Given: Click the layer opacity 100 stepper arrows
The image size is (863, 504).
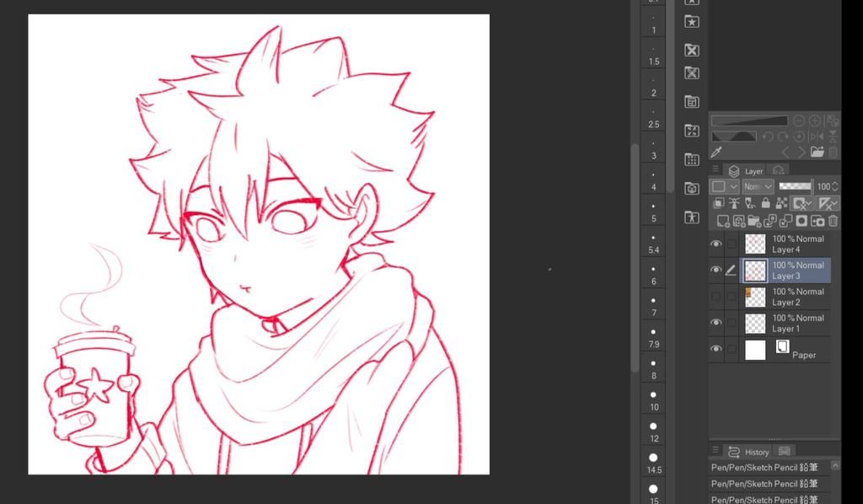Looking at the screenshot, I should 835,186.
